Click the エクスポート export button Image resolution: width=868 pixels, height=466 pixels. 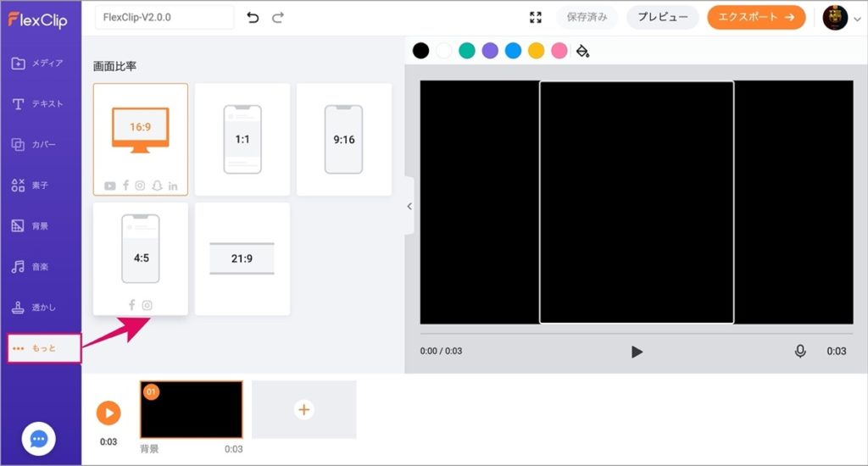point(756,17)
